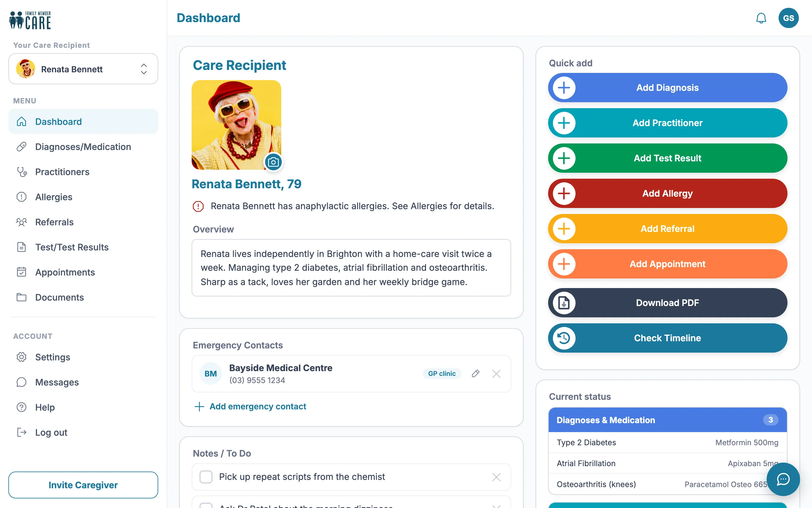Click the plus icon on Add Test Result
The height and width of the screenshot is (508, 812).
pyautogui.click(x=564, y=158)
